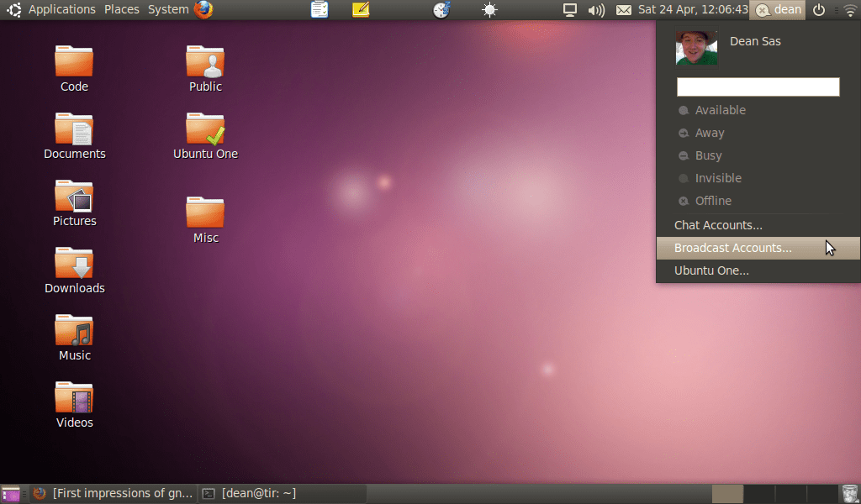The height and width of the screenshot is (504, 861).
Task: Click the volume speaker icon
Action: pyautogui.click(x=596, y=10)
